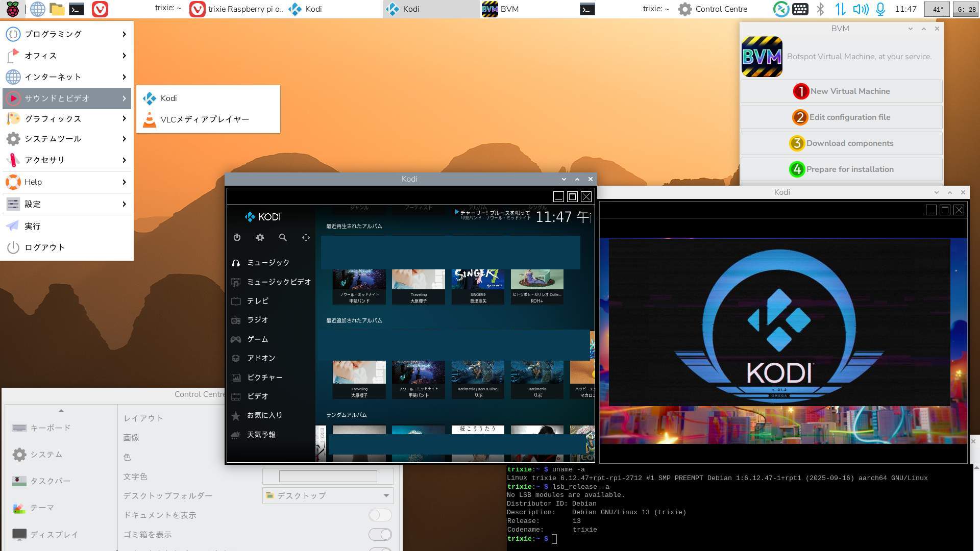Toggle ゴミ箱を表示 switch
The height and width of the screenshot is (551, 980).
click(380, 534)
